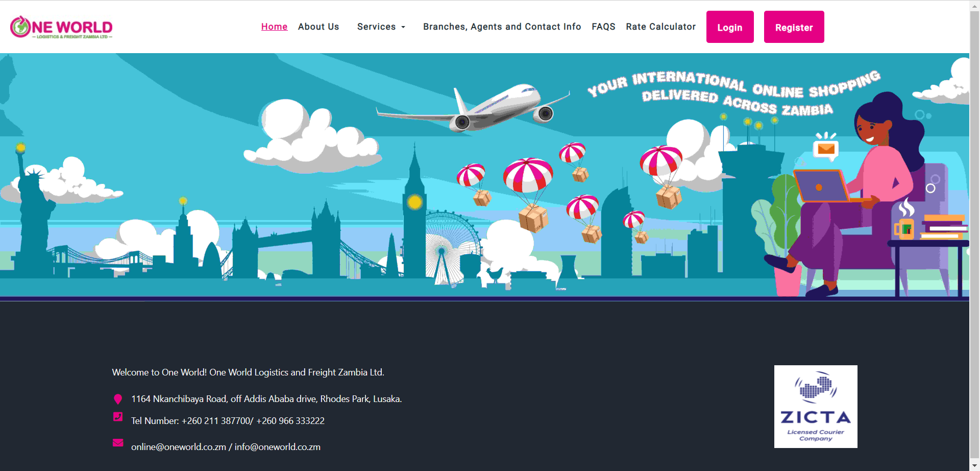
Task: Click the Services dropdown caret arrow
Action: point(403,27)
